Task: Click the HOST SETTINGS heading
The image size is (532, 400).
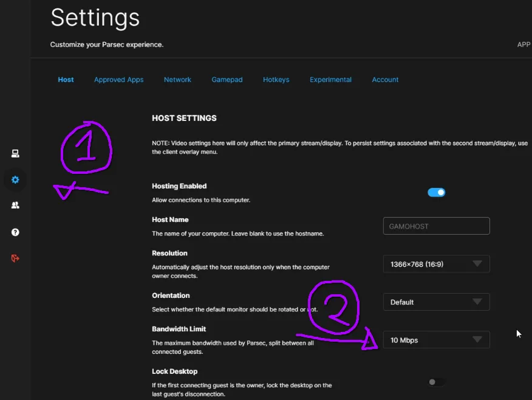Action: tap(184, 118)
